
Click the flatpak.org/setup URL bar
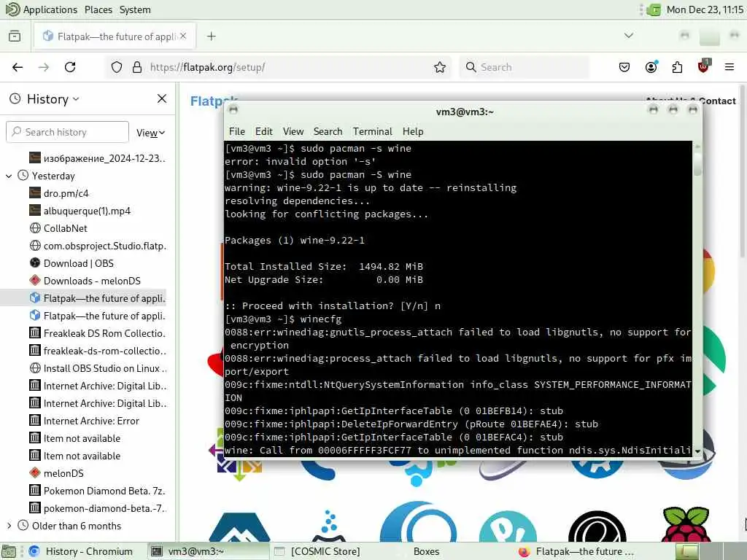278,67
